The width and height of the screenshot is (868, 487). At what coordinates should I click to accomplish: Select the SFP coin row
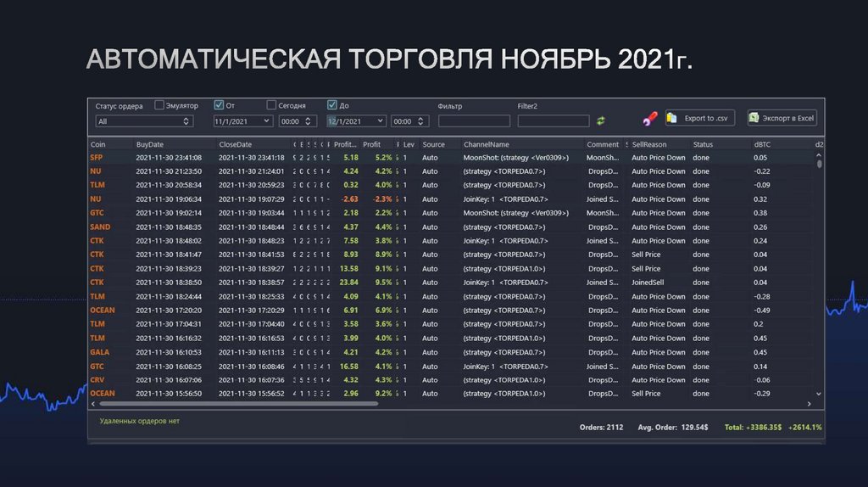(451, 157)
